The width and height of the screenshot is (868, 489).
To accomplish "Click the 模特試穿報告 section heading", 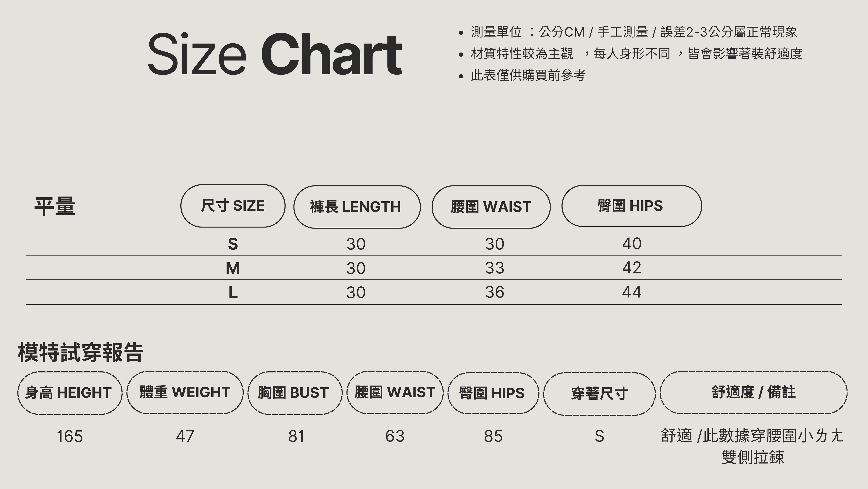I will tap(80, 353).
